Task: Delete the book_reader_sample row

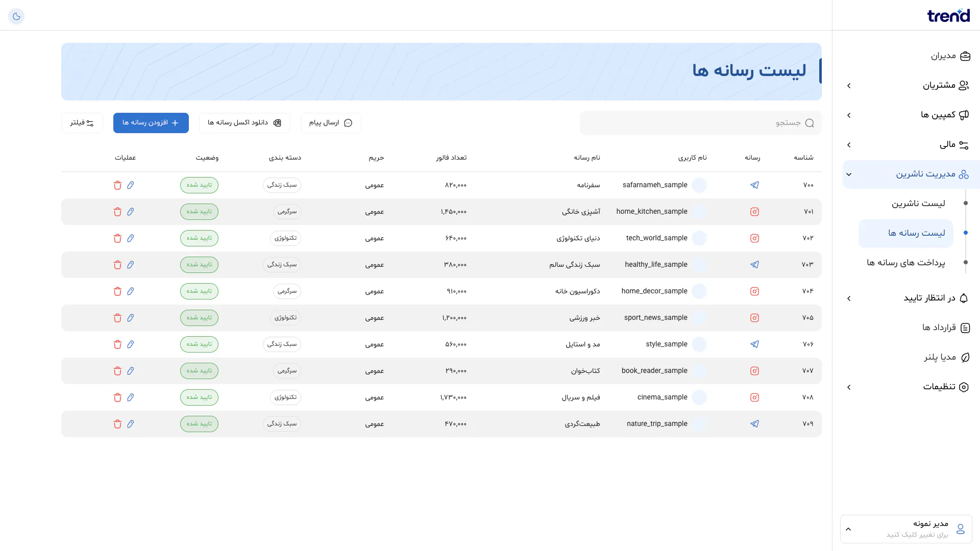Action: pos(117,371)
